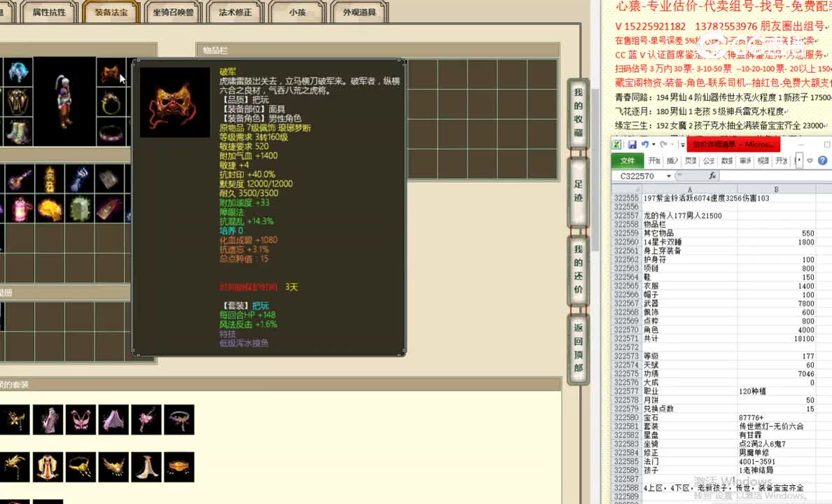Viewport: 832px width, 504px height.
Task: Select the pink butterfly mask costume icon
Action: [x=81, y=419]
